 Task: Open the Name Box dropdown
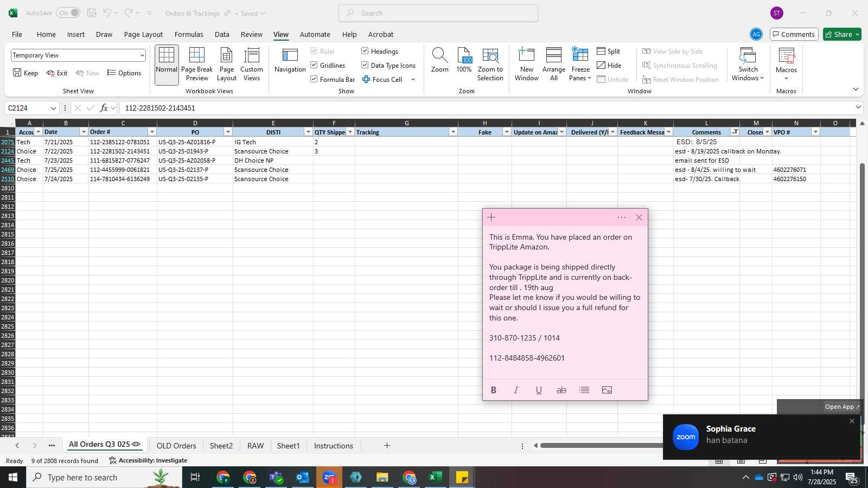(53, 108)
